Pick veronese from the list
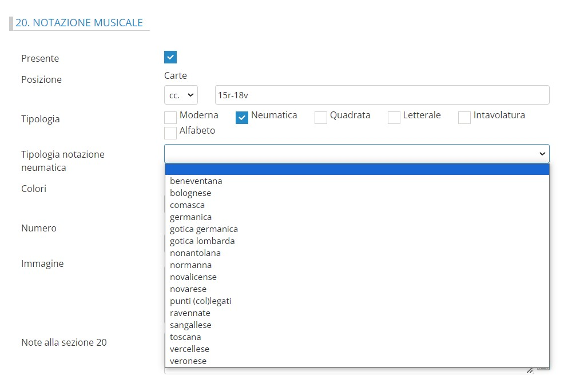576x392 pixels. 188,361
